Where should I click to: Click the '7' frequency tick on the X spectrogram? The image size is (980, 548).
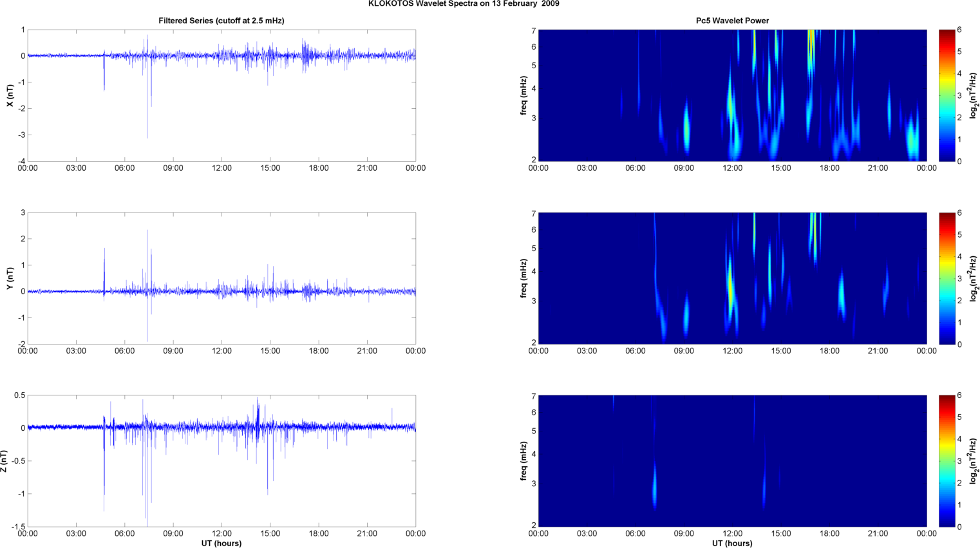coord(534,31)
